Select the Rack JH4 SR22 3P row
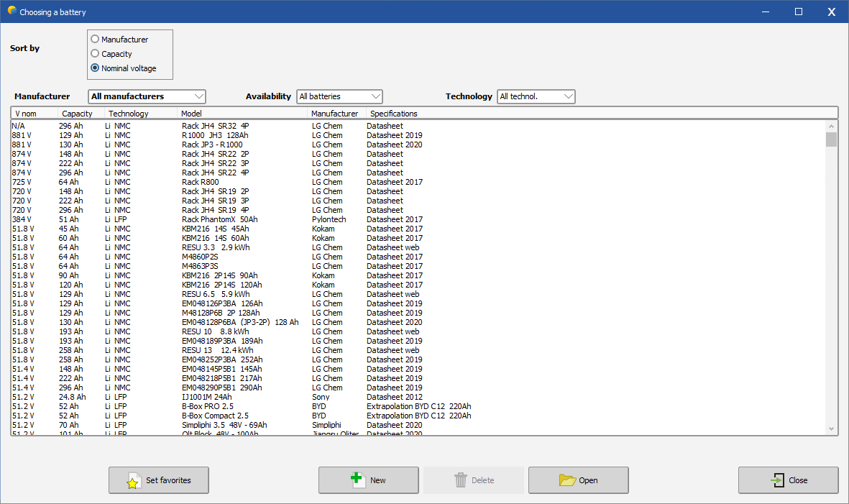849x504 pixels. coord(418,163)
